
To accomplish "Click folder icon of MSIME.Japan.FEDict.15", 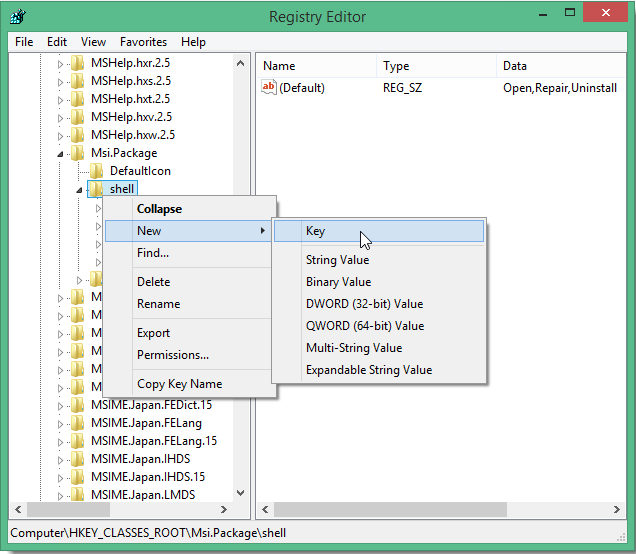I will click(77, 405).
